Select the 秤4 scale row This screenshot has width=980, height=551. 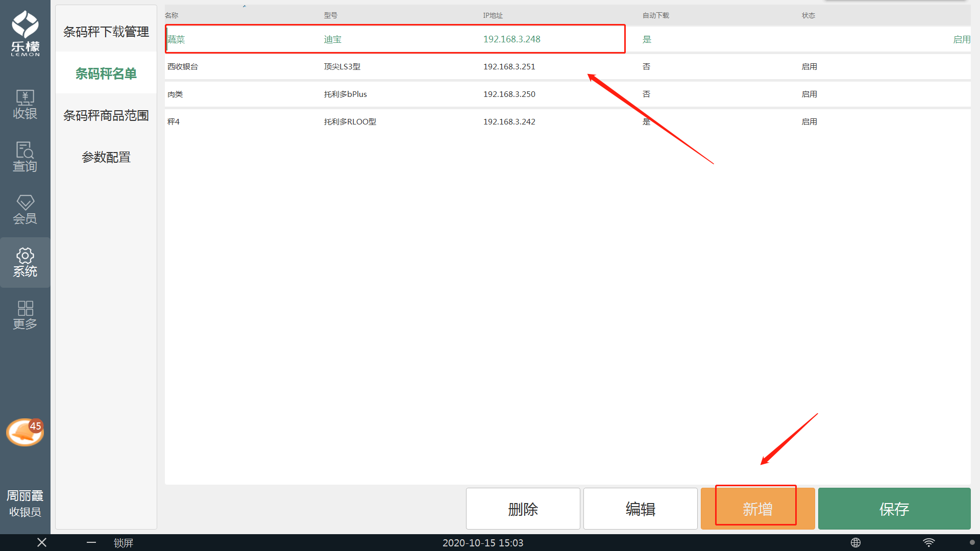(568, 121)
